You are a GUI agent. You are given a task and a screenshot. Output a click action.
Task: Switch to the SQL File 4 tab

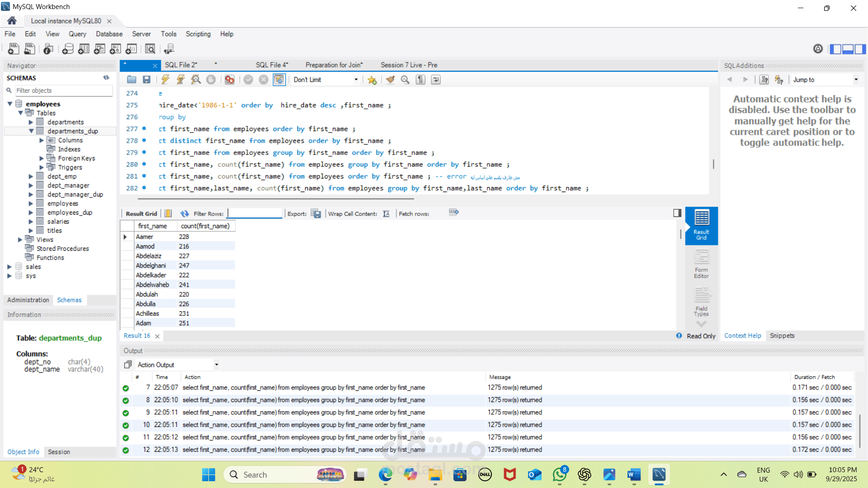coord(272,65)
